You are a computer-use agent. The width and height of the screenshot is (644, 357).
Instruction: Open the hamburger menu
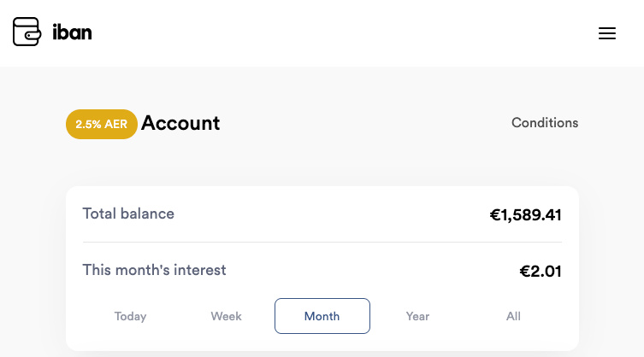tap(607, 33)
